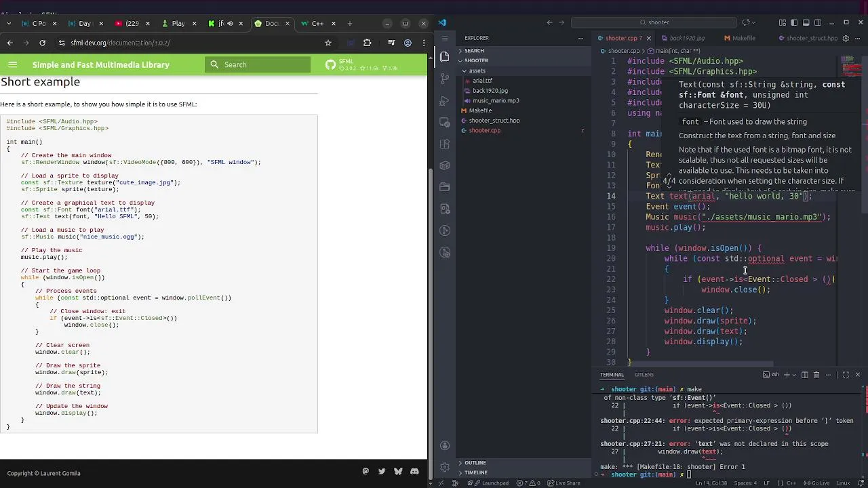Viewport: 868px width, 488px height.
Task: Maximize the terminal panel size
Action: (846, 375)
